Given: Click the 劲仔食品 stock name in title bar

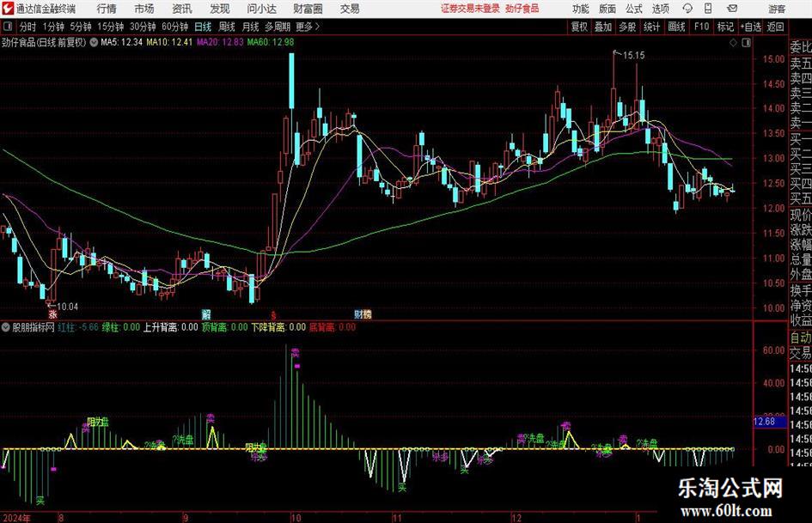Looking at the screenshot, I should tap(522, 9).
